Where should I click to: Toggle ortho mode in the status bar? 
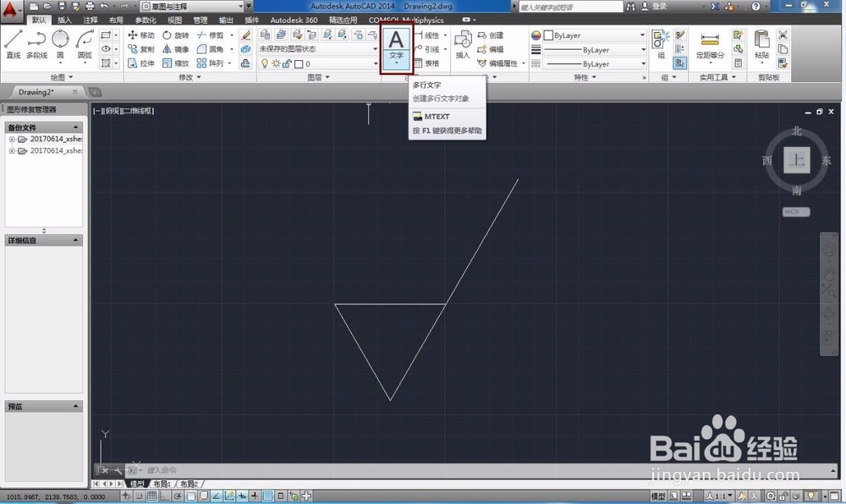tap(165, 496)
